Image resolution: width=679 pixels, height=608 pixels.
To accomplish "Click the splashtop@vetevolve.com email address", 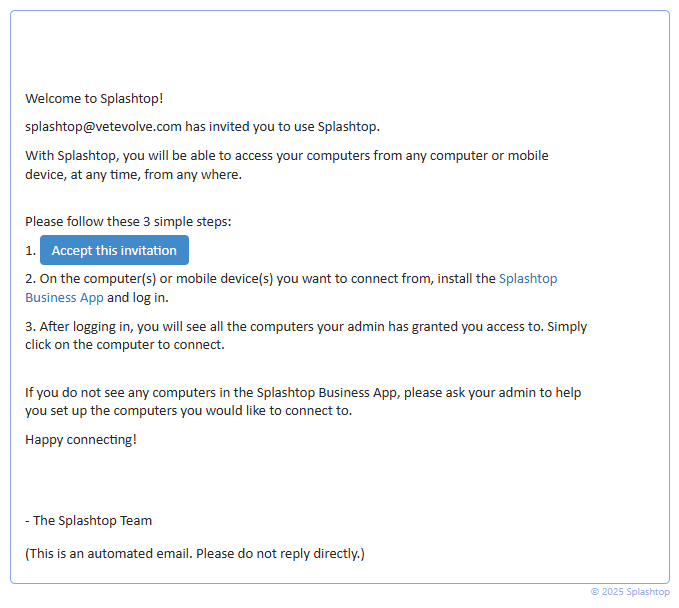I will click(103, 127).
